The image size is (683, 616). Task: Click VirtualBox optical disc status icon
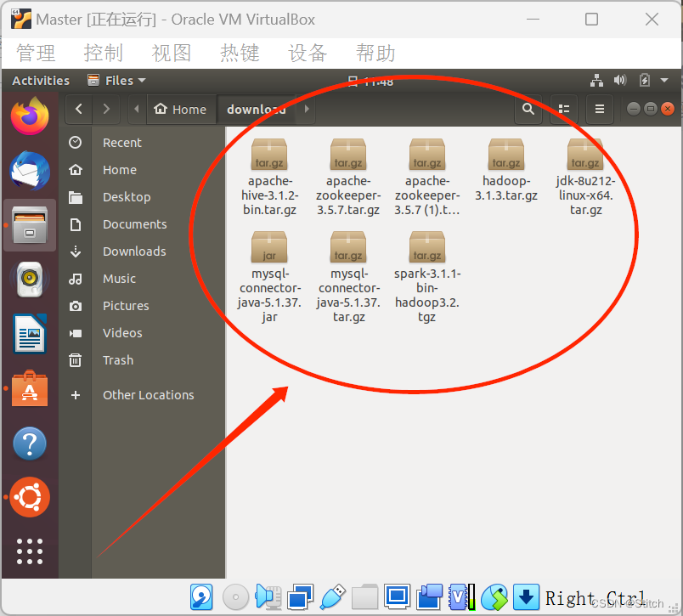235,596
